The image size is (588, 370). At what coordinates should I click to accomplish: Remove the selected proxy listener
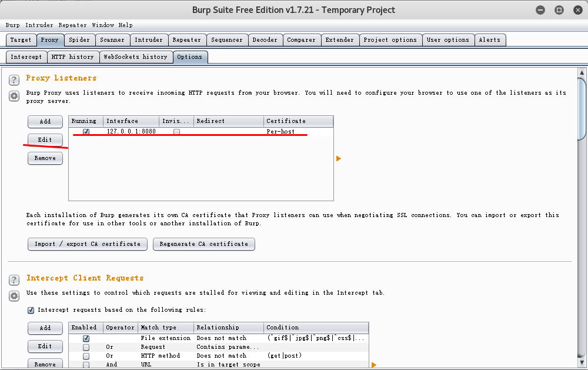(45, 158)
